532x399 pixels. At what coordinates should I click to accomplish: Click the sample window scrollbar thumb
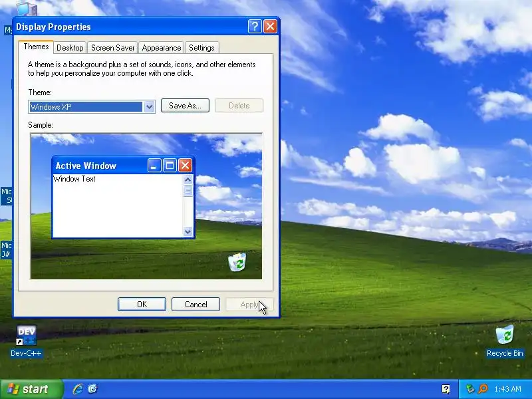[188, 191]
